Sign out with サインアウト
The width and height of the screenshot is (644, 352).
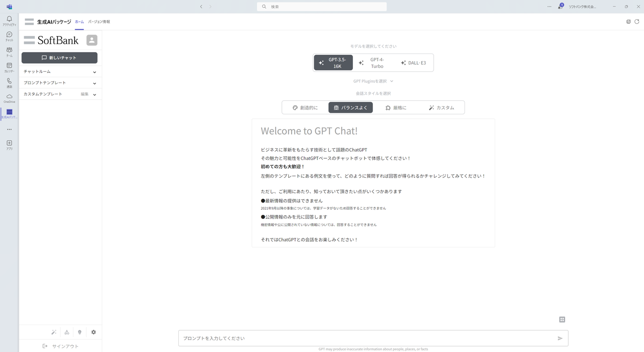(60, 346)
